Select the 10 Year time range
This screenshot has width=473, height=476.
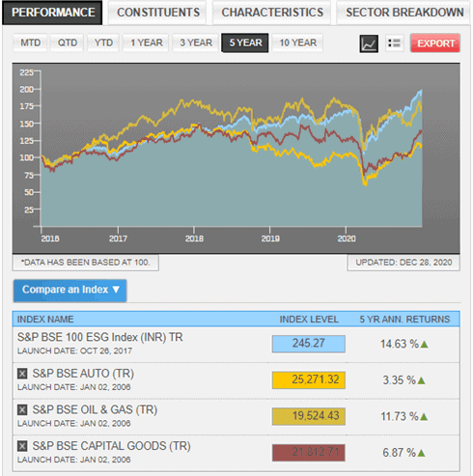297,42
